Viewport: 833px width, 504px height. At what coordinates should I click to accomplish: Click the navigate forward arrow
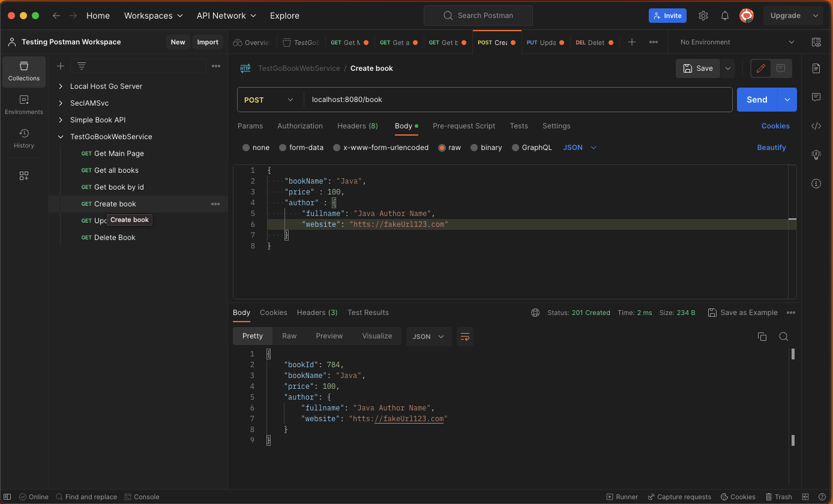point(73,16)
